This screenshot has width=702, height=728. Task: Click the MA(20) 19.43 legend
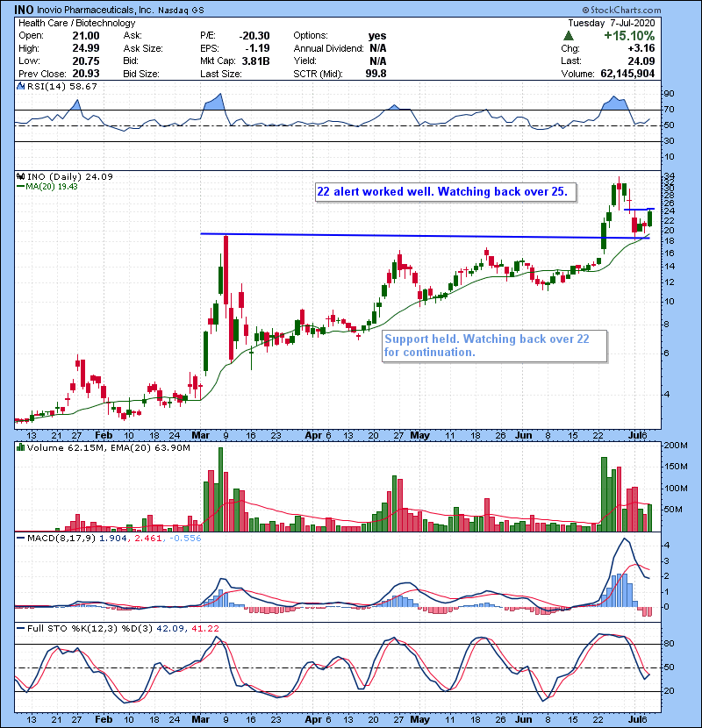pos(47,187)
